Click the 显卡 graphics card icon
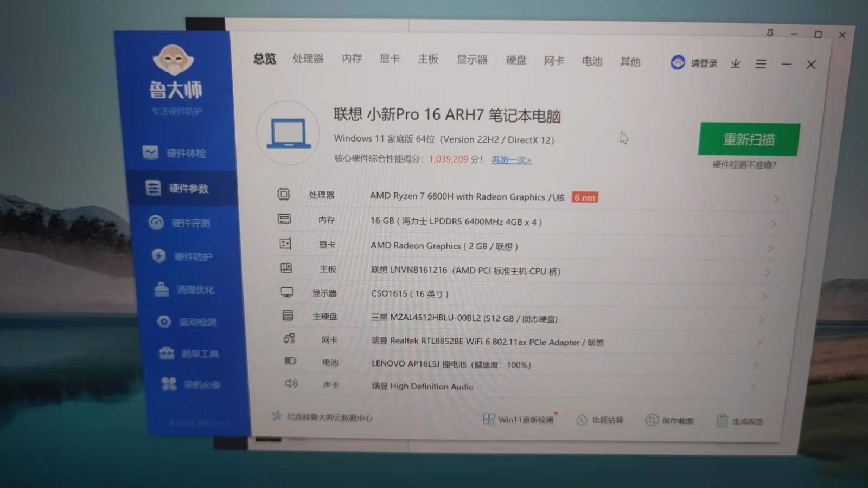This screenshot has height=488, width=868. (x=285, y=244)
